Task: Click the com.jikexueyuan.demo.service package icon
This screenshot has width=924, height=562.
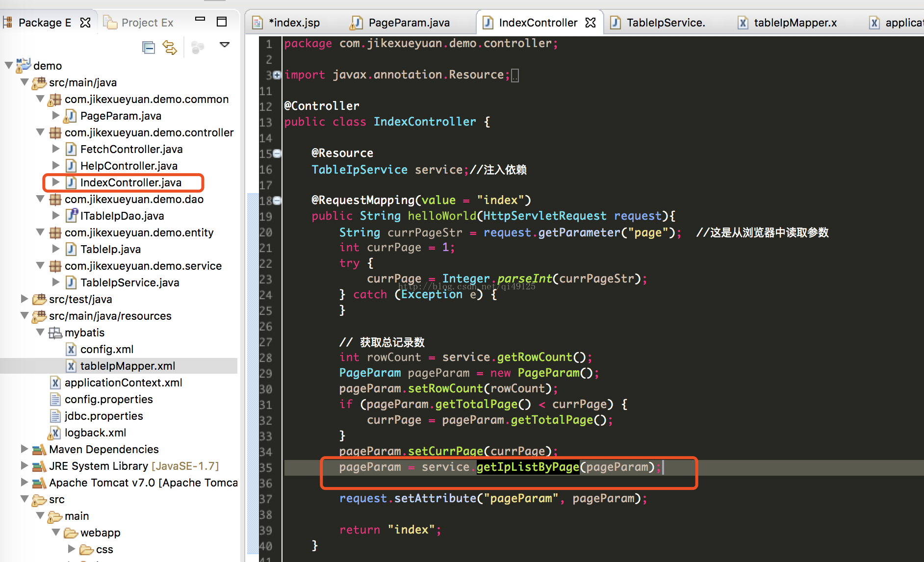Action: (55, 266)
